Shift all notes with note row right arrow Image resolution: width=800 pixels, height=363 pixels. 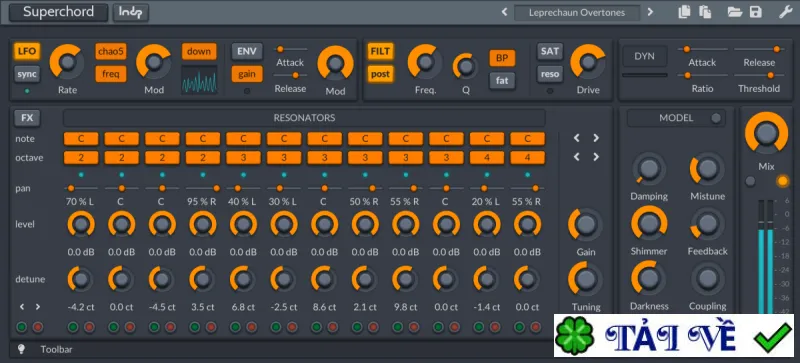click(596, 138)
